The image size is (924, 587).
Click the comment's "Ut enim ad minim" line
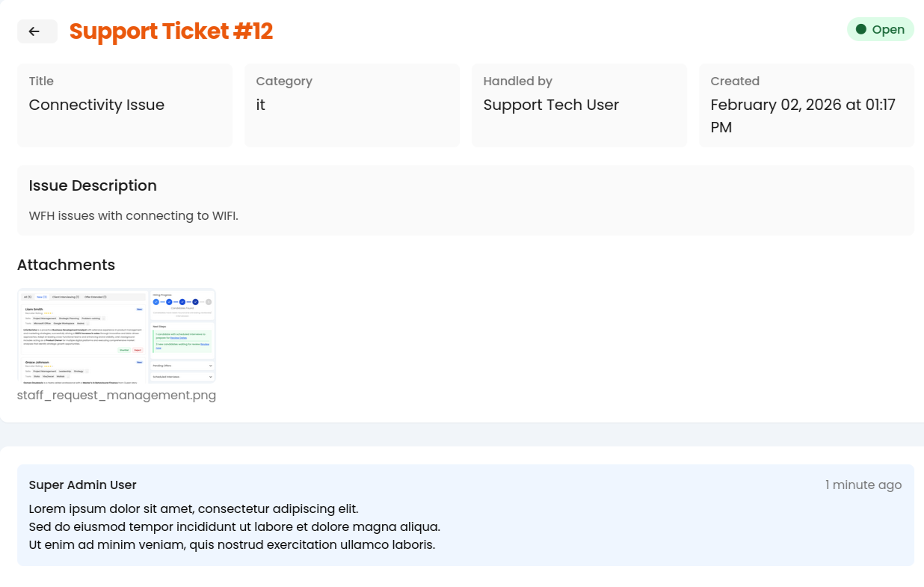pos(232,545)
